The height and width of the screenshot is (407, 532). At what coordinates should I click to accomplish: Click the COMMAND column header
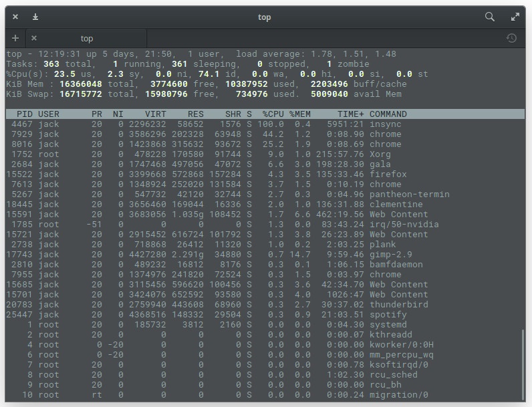[388, 114]
